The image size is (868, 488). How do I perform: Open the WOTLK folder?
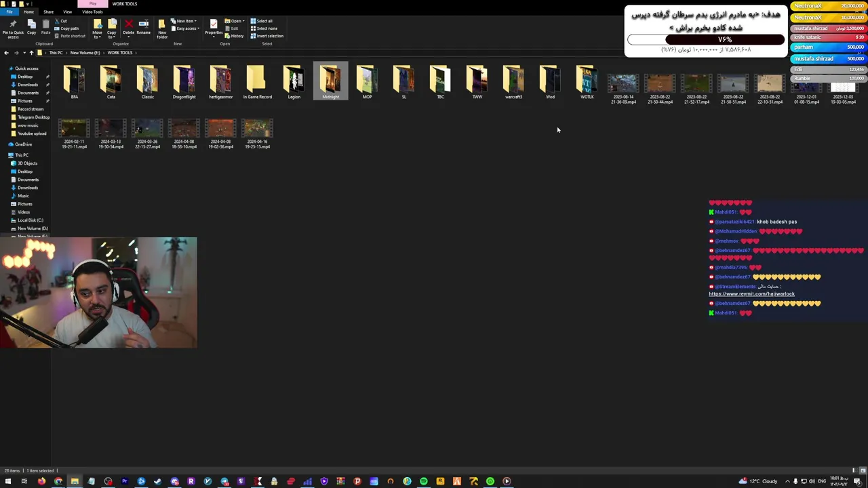click(587, 81)
